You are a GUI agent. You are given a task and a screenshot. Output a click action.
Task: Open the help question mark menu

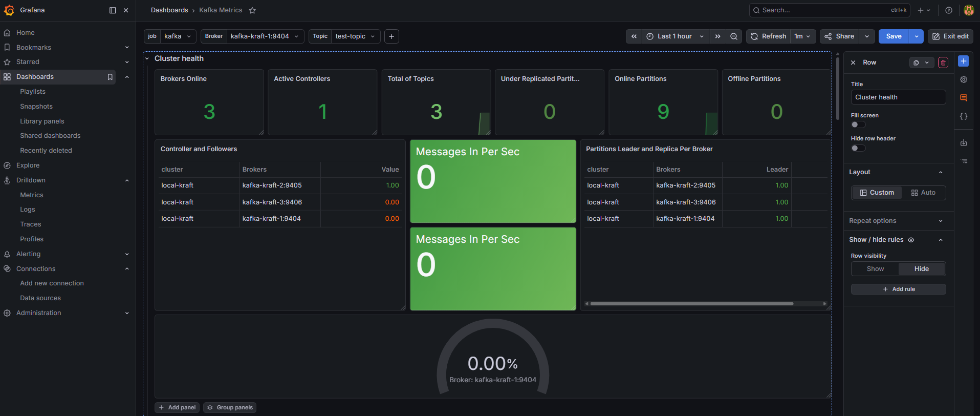point(949,10)
